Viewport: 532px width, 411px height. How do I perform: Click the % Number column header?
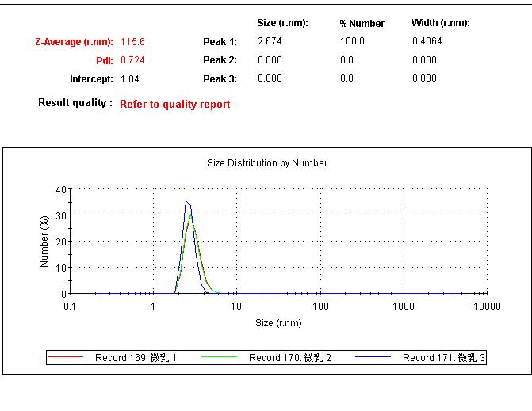pyautogui.click(x=362, y=24)
